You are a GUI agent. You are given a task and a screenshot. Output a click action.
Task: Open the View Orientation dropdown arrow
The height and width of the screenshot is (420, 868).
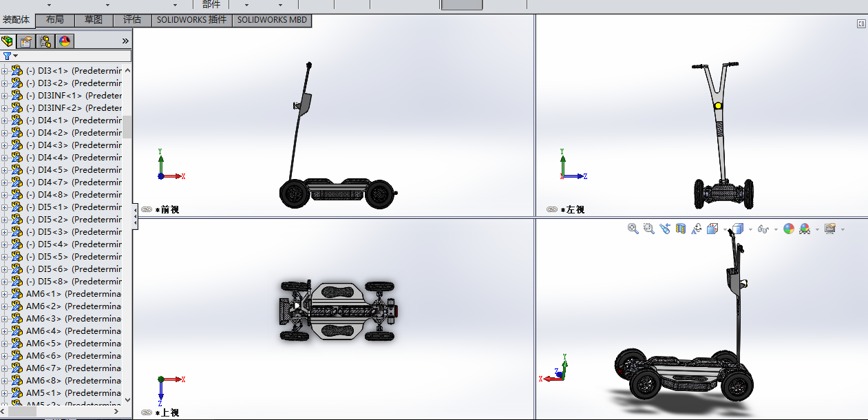(724, 229)
